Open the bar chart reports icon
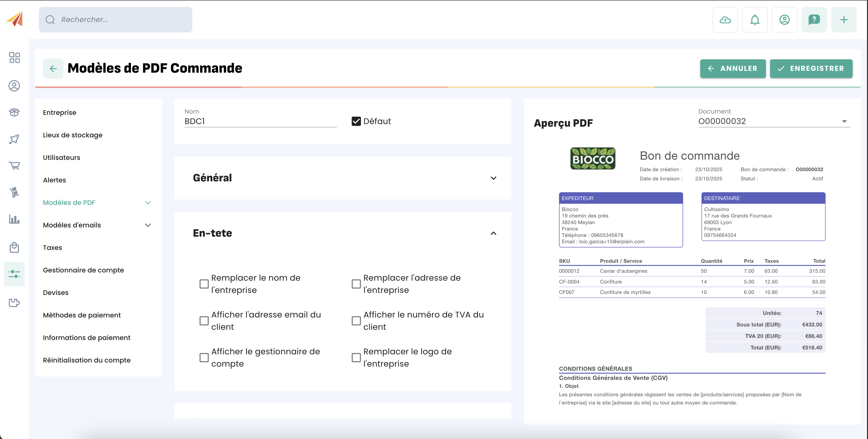The height and width of the screenshot is (439, 868). [15, 220]
